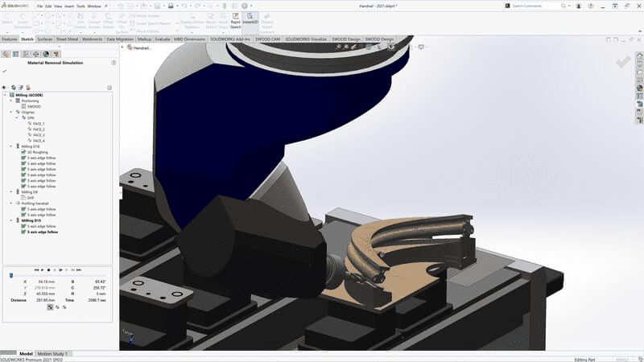This screenshot has height=362, width=644.
Task: Click the simulation progress slider handle
Action: coord(10,275)
